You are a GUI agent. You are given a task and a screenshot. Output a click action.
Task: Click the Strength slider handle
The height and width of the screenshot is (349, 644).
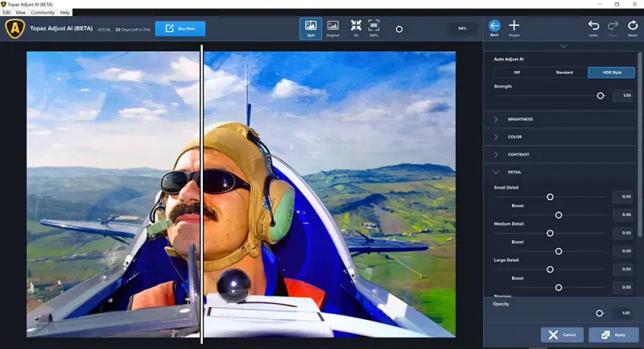tap(601, 95)
